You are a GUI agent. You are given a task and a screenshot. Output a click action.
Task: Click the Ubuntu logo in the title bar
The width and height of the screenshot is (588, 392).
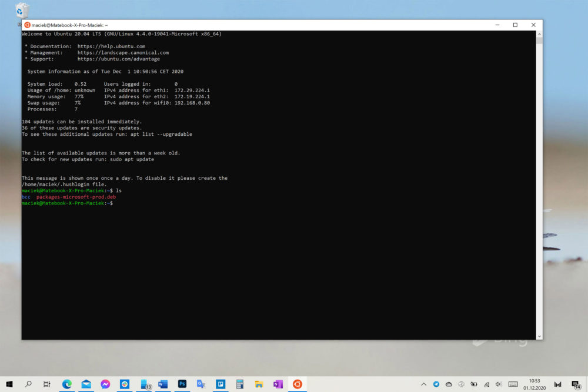click(x=27, y=25)
